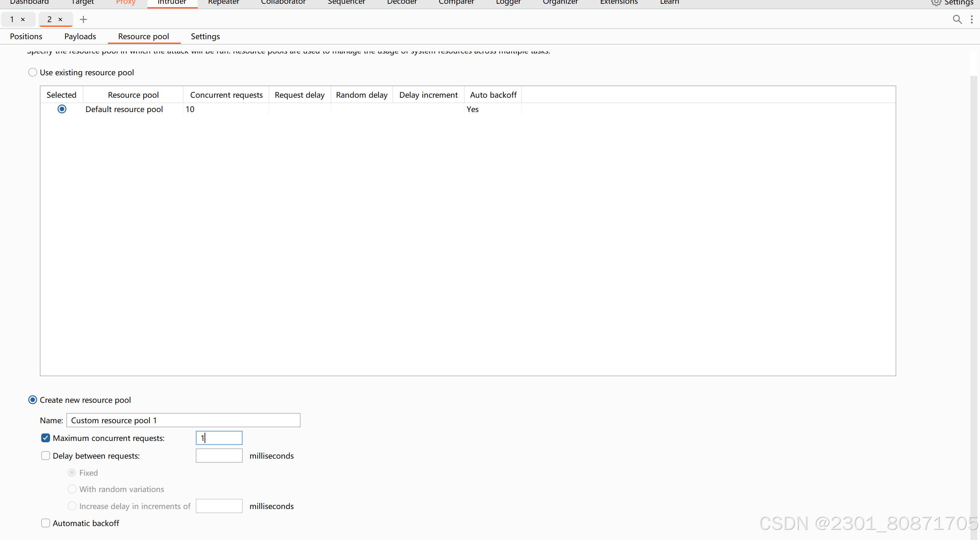Click the resource pool Name field

tap(183, 420)
